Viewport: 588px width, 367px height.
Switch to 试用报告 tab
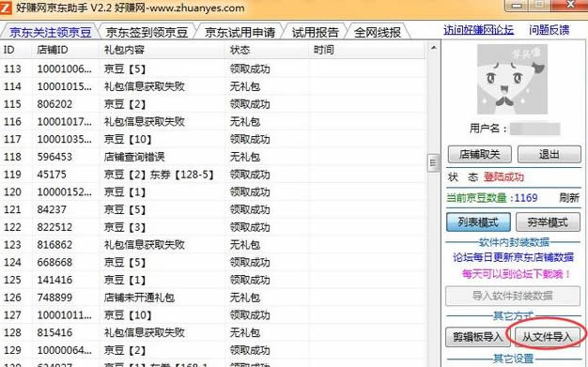click(316, 32)
